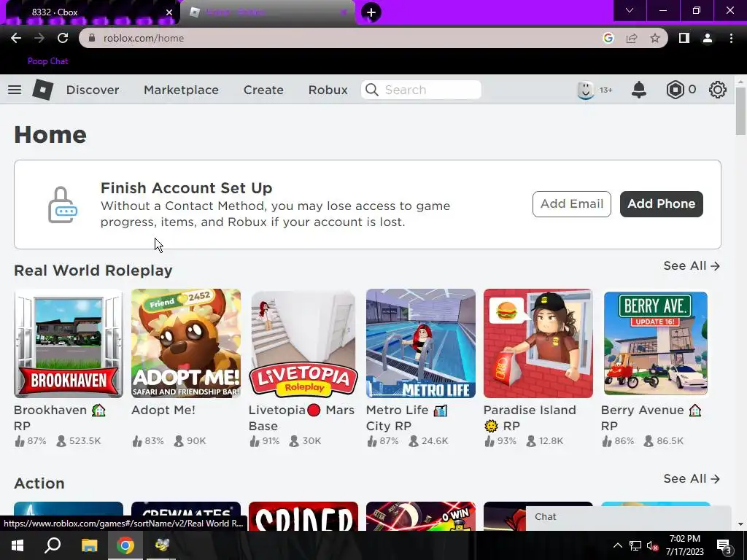The width and height of the screenshot is (747, 560).
Task: Open the Berry Ave thumbnail
Action: click(x=656, y=343)
